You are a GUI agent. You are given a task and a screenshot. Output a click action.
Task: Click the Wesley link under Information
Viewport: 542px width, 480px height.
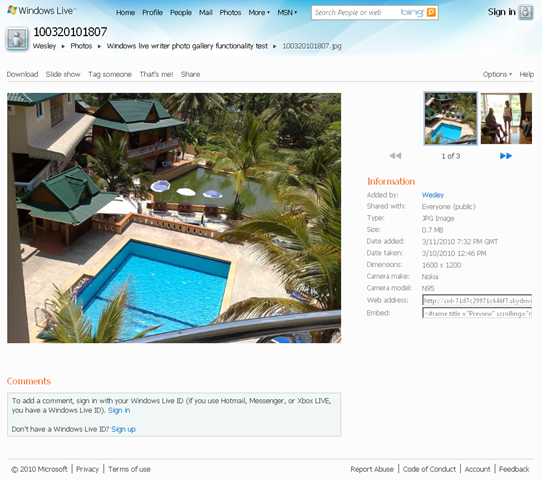[433, 195]
